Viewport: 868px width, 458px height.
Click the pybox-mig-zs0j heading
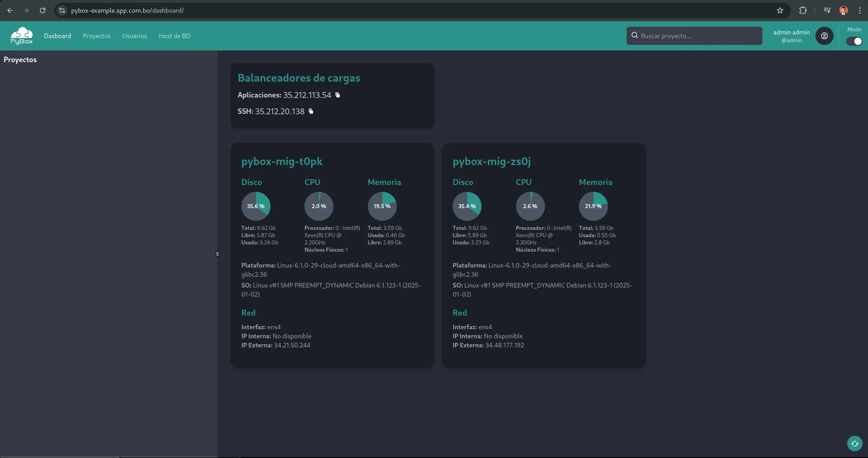coord(492,161)
